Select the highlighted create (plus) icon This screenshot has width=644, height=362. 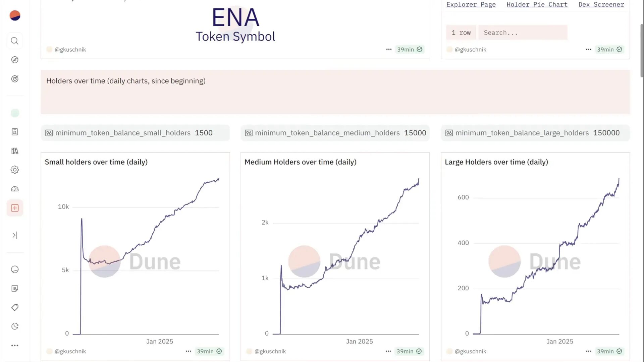(15, 208)
